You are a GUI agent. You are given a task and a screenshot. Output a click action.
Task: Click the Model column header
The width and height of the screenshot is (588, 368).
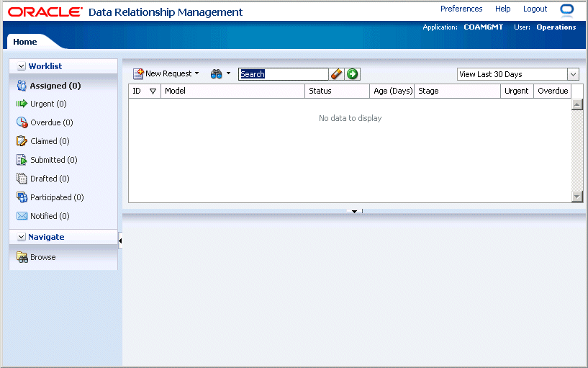[x=233, y=91]
